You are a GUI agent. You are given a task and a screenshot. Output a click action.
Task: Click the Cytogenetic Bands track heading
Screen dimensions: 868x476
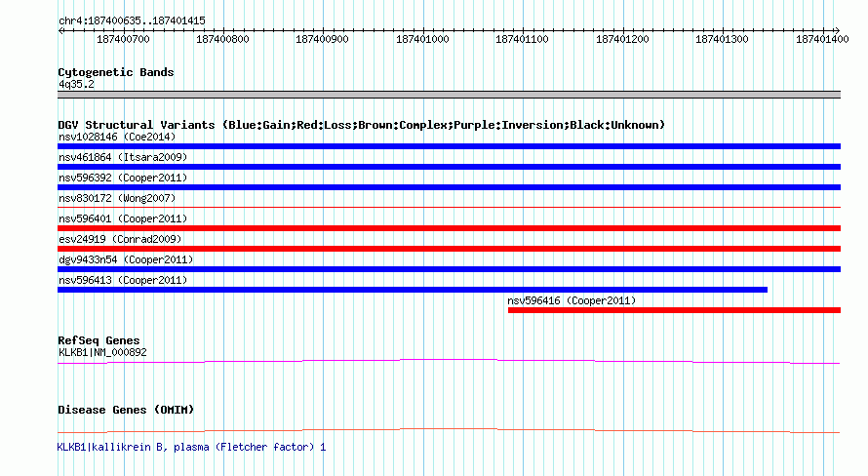[116, 72]
